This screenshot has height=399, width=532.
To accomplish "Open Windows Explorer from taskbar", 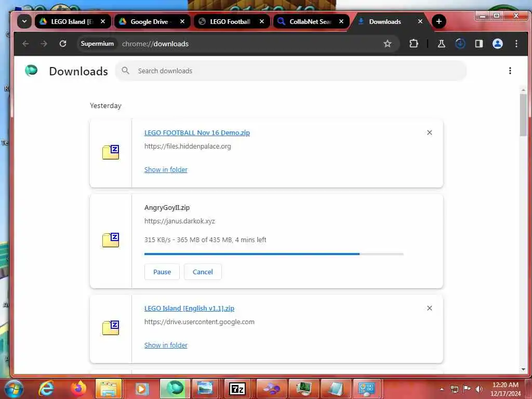I will tap(109, 389).
